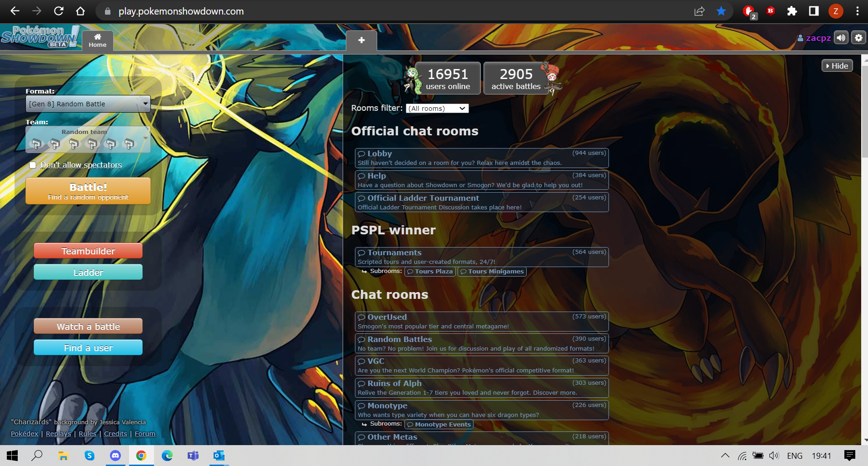Click the taskbar search magnifier

pos(37,456)
